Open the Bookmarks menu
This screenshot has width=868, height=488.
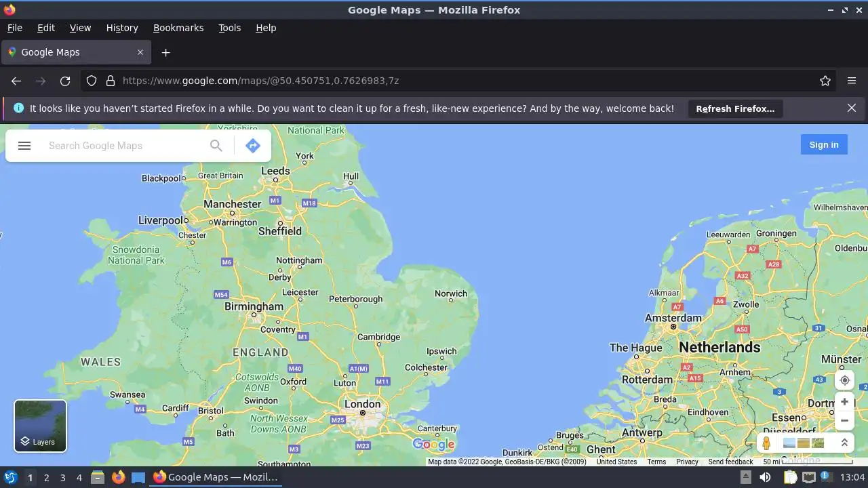click(x=178, y=28)
